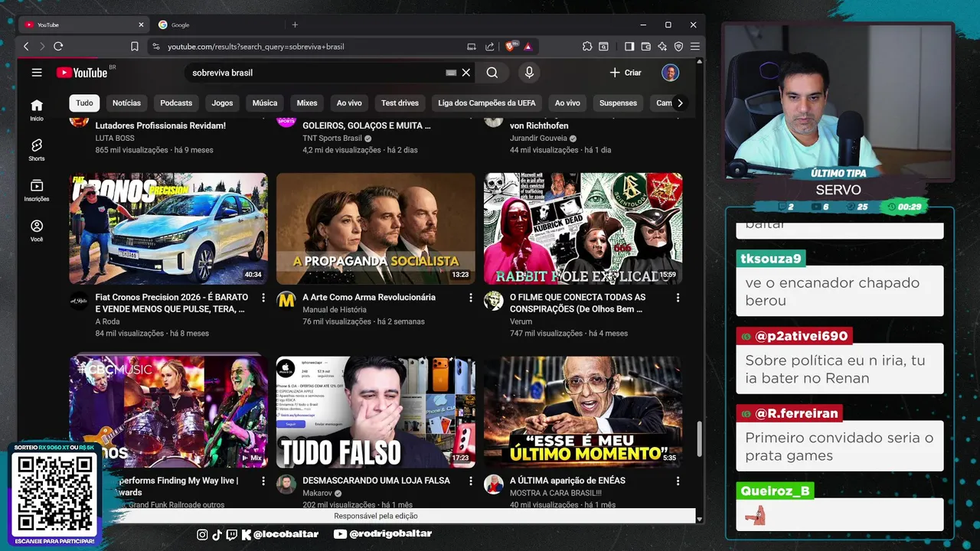
Task: Open the browser extensions puzzle icon
Action: pyautogui.click(x=587, y=47)
